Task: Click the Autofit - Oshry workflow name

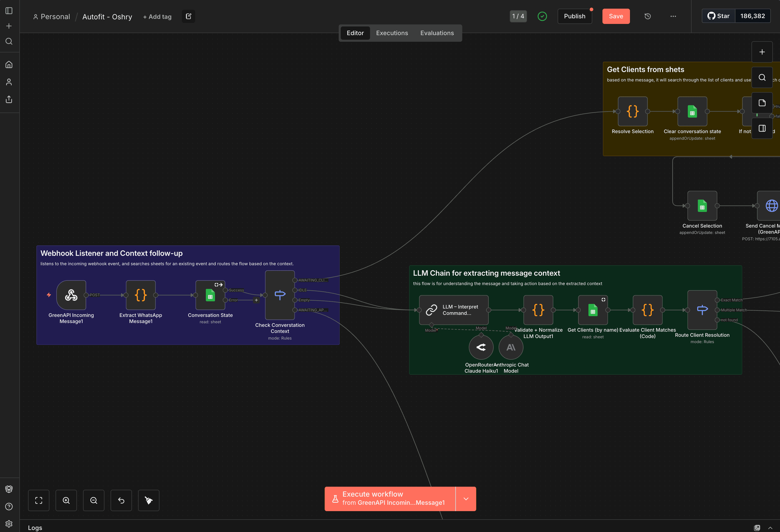Action: click(x=107, y=17)
